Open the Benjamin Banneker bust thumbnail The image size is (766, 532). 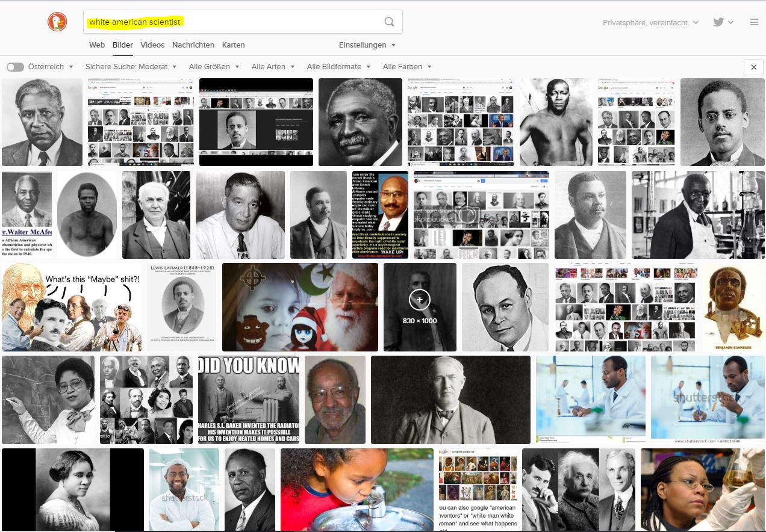pos(733,307)
